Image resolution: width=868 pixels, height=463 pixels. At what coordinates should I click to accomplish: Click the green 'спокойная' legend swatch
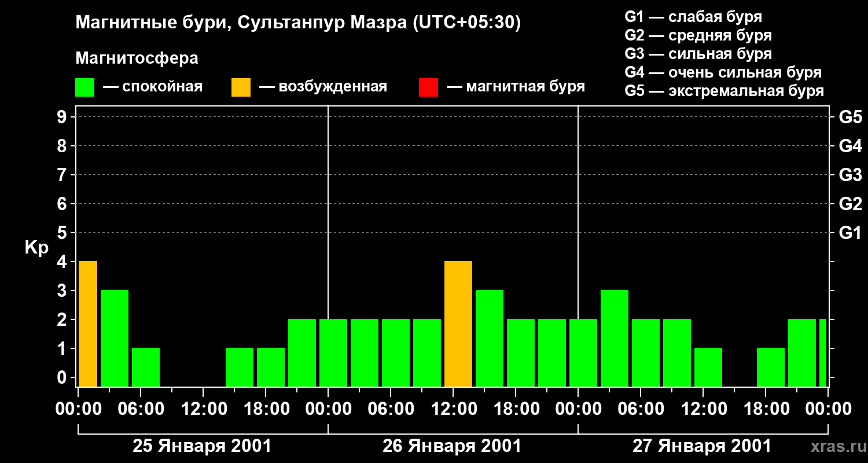pos(85,87)
